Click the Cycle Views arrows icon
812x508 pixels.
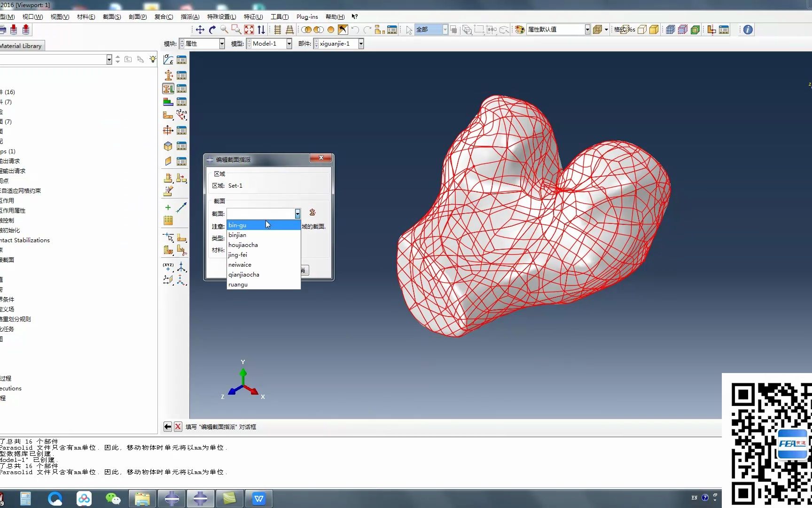pos(261,30)
